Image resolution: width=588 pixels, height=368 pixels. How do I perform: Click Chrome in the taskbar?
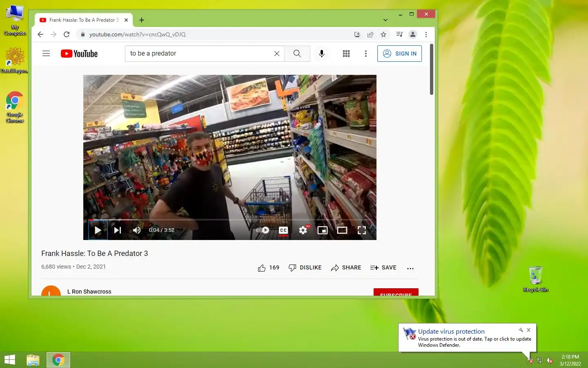[58, 360]
